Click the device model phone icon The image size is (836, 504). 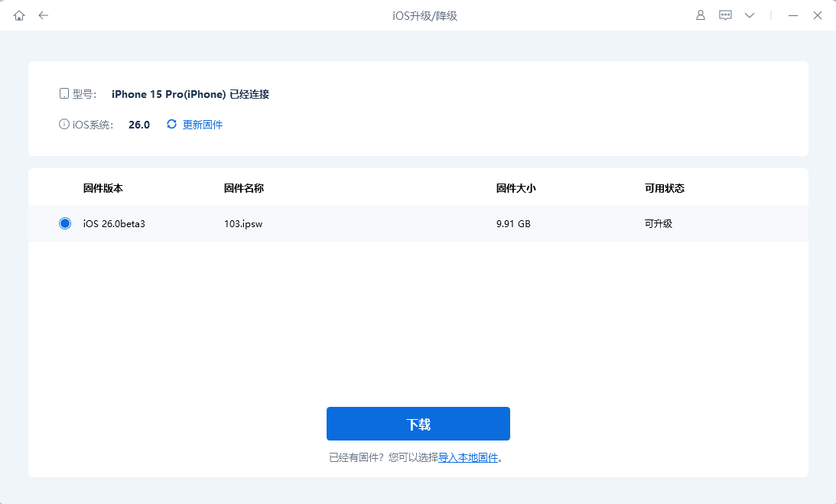tap(64, 94)
